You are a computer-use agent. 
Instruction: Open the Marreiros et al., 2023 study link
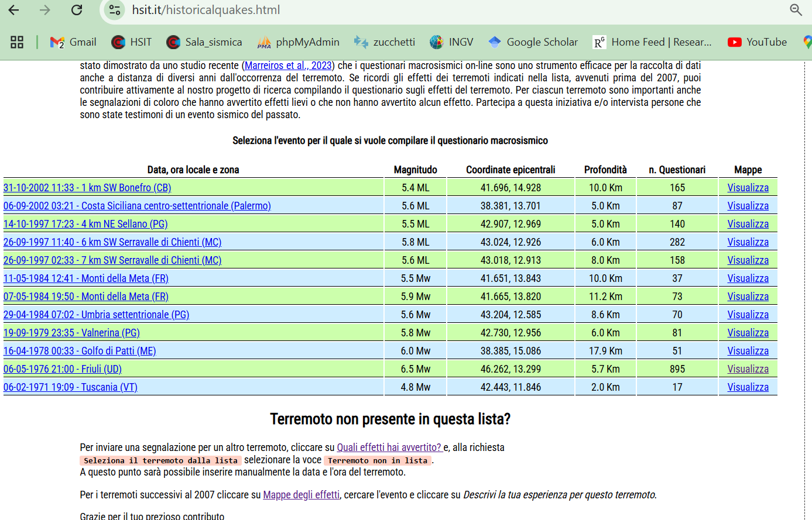[x=288, y=66]
